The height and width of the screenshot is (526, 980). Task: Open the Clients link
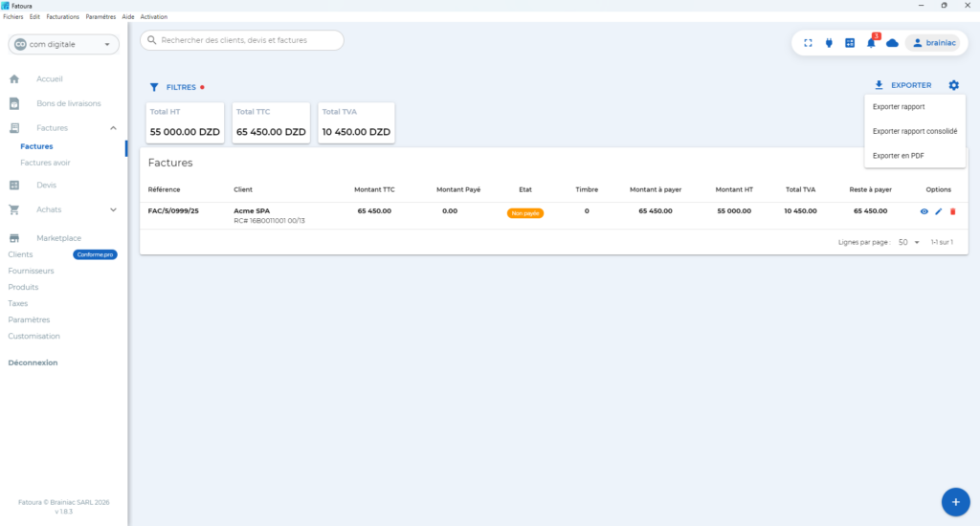tap(20, 255)
